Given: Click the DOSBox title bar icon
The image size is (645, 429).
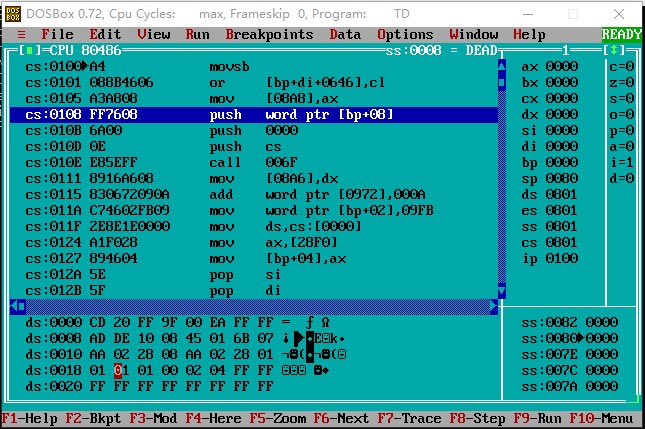Looking at the screenshot, I should point(13,14).
